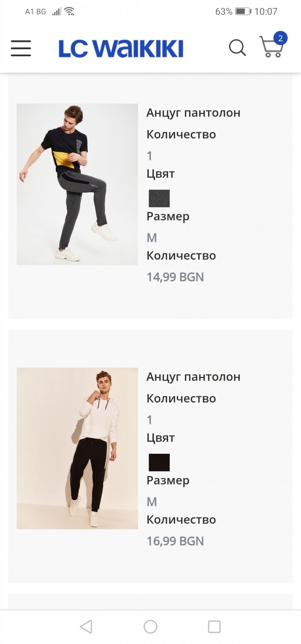Tap the 14,99 BGN price
The width and height of the screenshot is (301, 644).
175,277
